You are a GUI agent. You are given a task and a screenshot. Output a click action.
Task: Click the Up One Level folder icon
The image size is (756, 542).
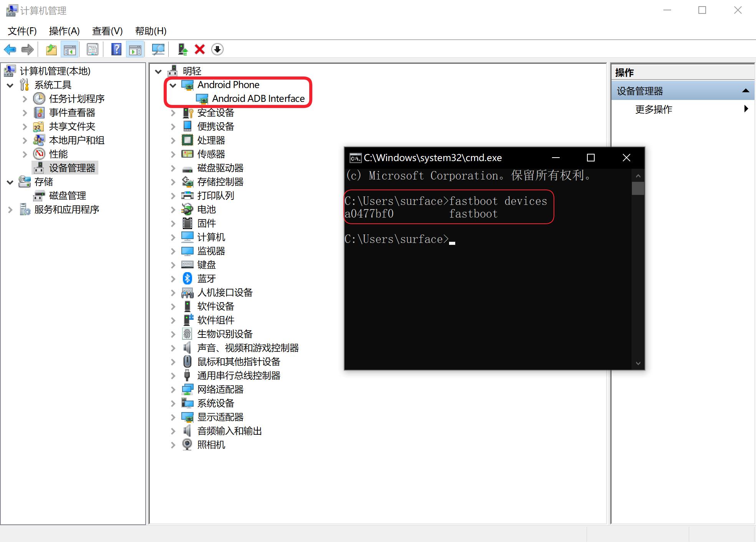point(51,49)
